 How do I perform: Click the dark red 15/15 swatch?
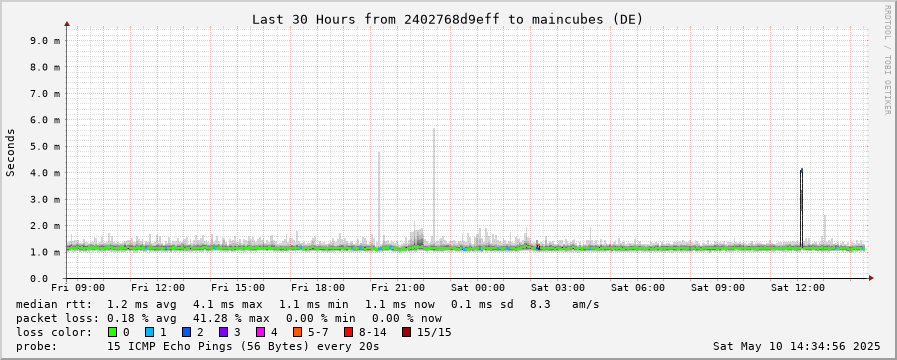406,332
